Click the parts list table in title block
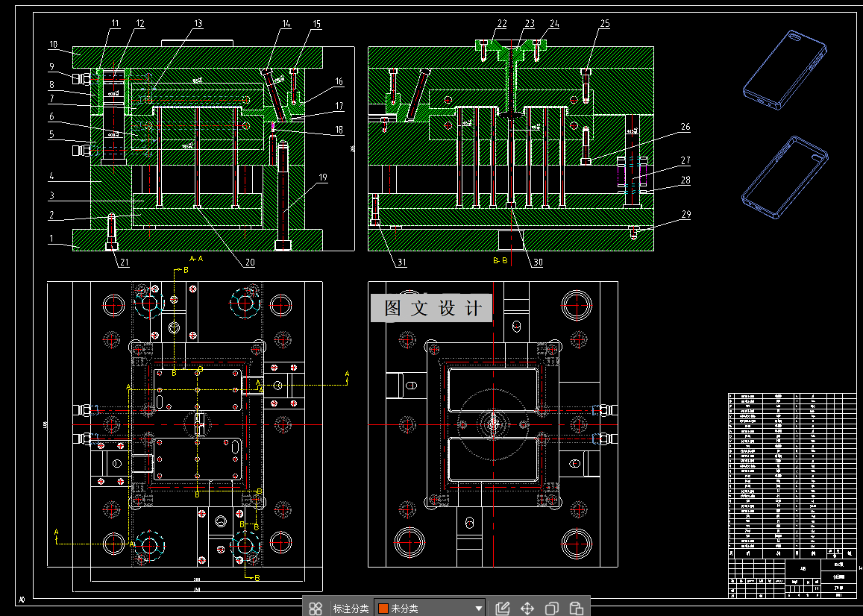Screen dimensions: 863x616 click(793, 476)
